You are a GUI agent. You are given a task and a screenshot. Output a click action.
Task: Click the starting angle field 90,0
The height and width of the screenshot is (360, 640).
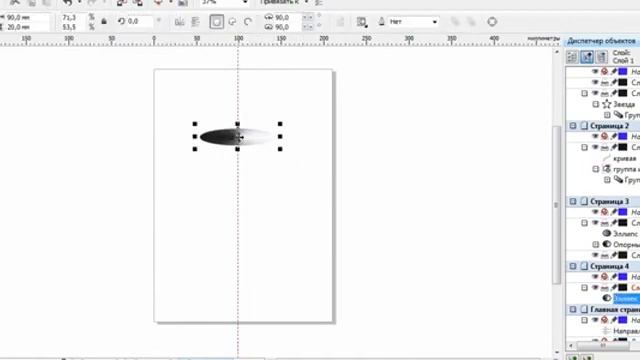tap(288, 17)
